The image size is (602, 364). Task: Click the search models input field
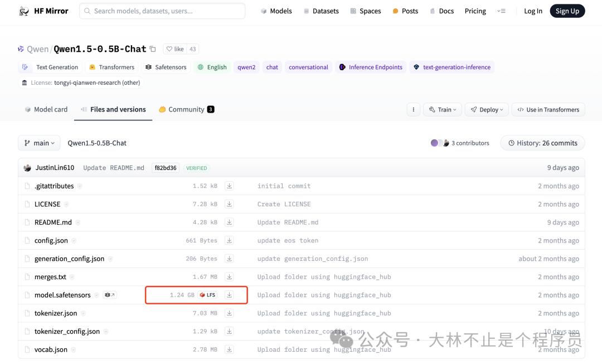click(x=162, y=11)
